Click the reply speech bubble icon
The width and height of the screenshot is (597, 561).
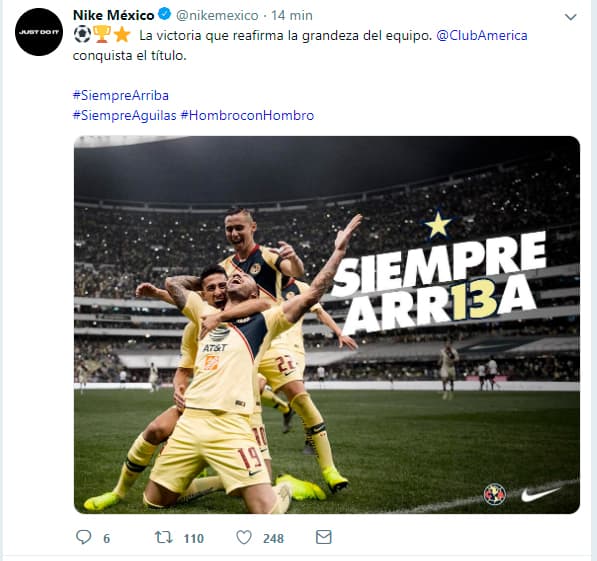point(83,537)
